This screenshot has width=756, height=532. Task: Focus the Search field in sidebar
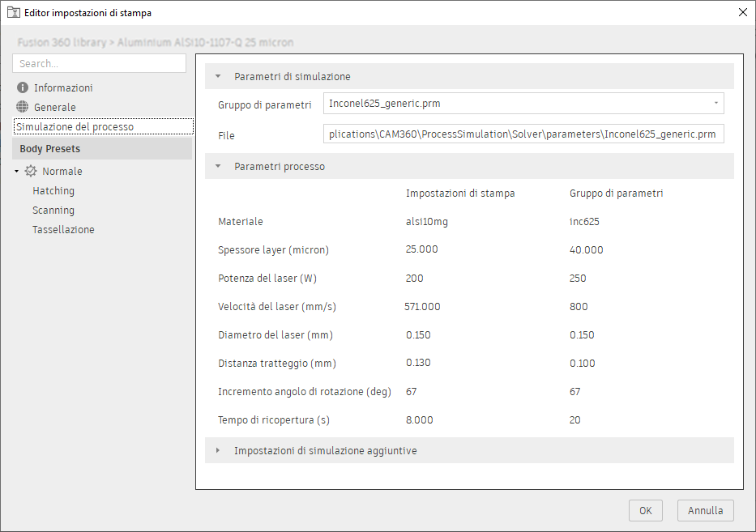[x=99, y=63]
